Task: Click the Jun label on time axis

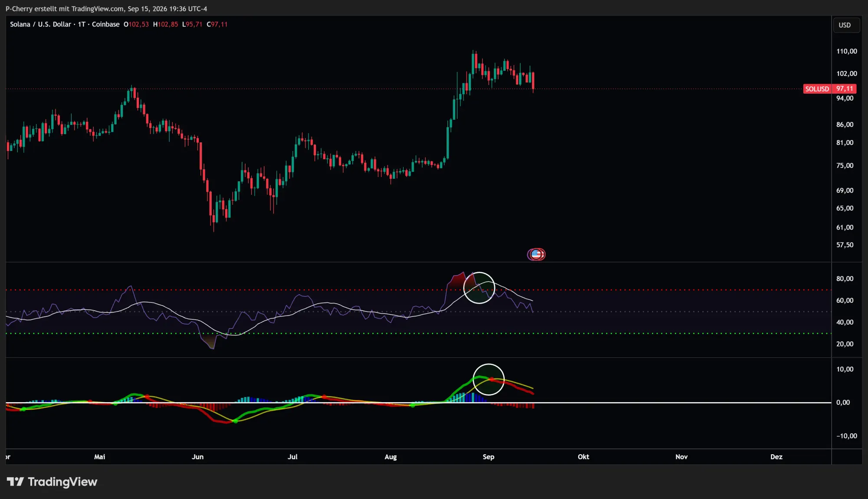Action: point(197,457)
